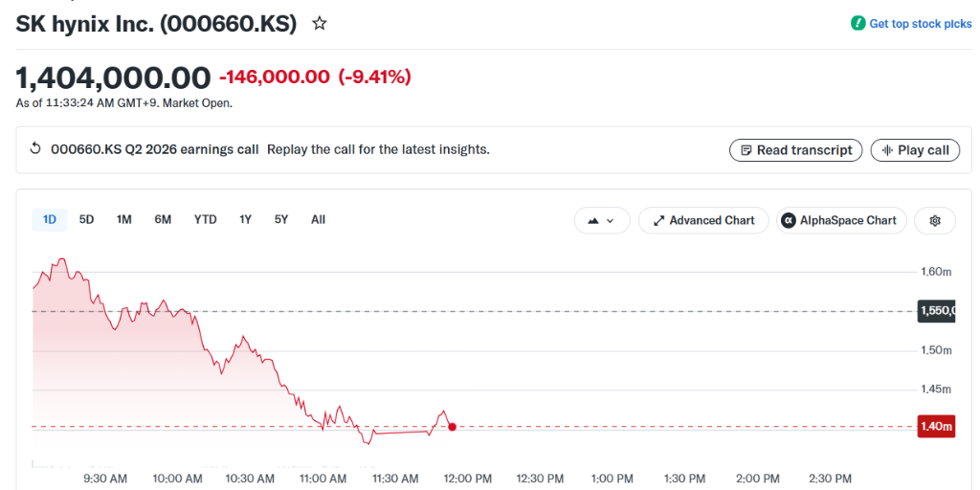The image size is (980, 490).
Task: Click the SK hynix Inc. title
Action: 156,24
